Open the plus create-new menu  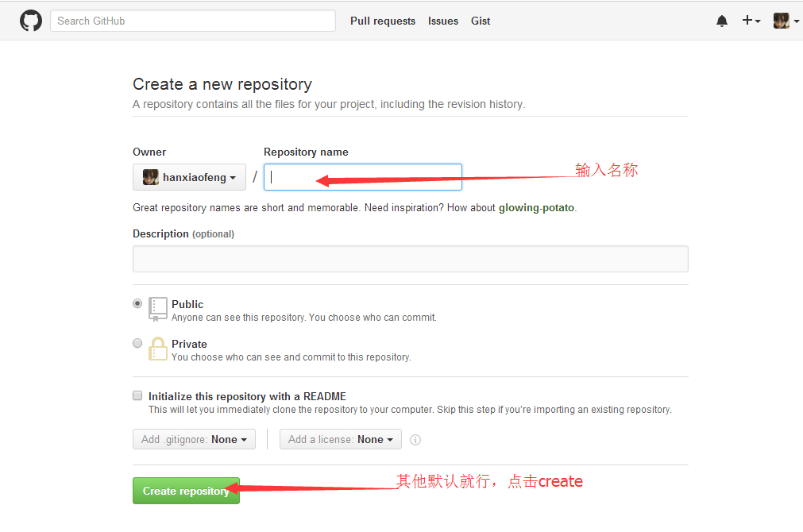click(x=751, y=21)
